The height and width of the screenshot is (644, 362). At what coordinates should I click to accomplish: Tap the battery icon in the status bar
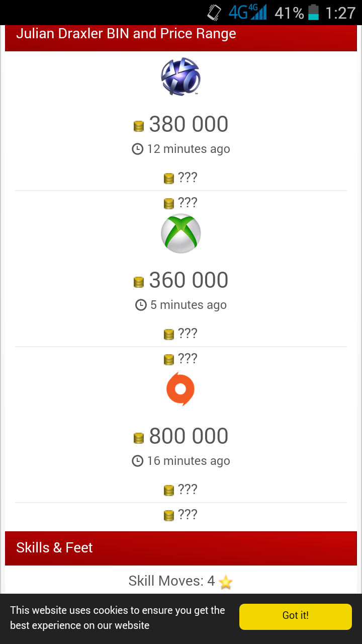coord(314,12)
